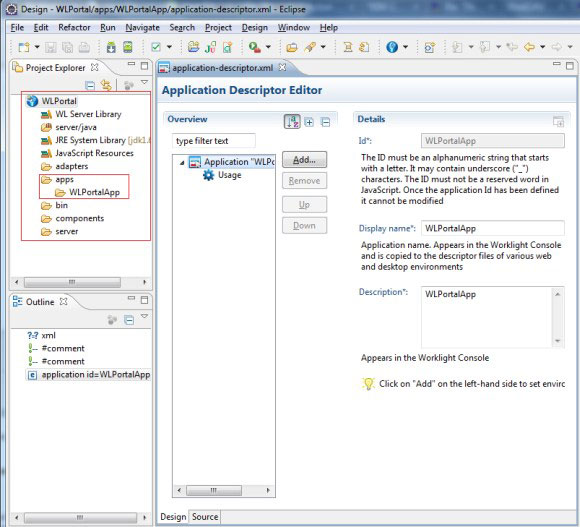Toggle Link with Editor in Project Explorer
This screenshot has height=527, width=580.
click(x=106, y=85)
